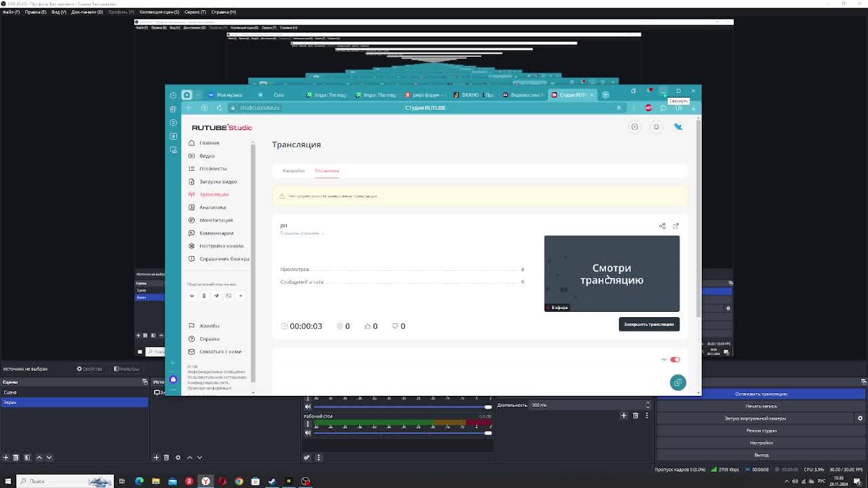Reload the browser page

219,108
